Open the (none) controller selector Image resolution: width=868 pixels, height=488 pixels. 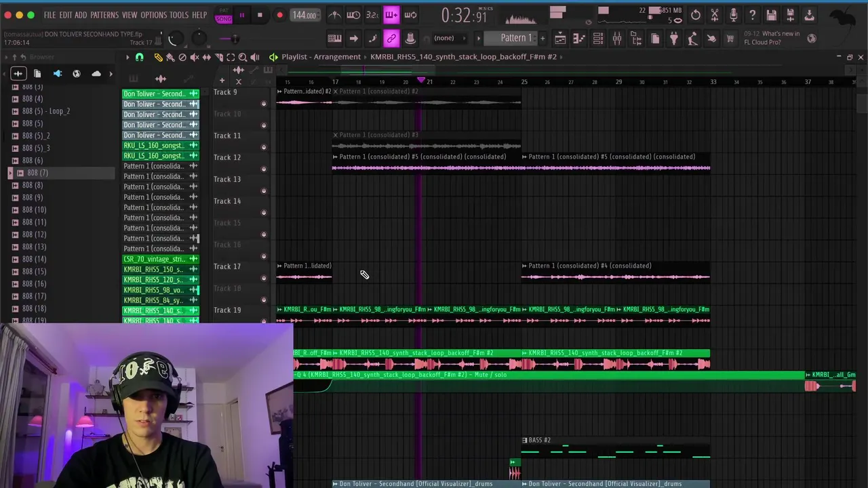[x=448, y=38]
